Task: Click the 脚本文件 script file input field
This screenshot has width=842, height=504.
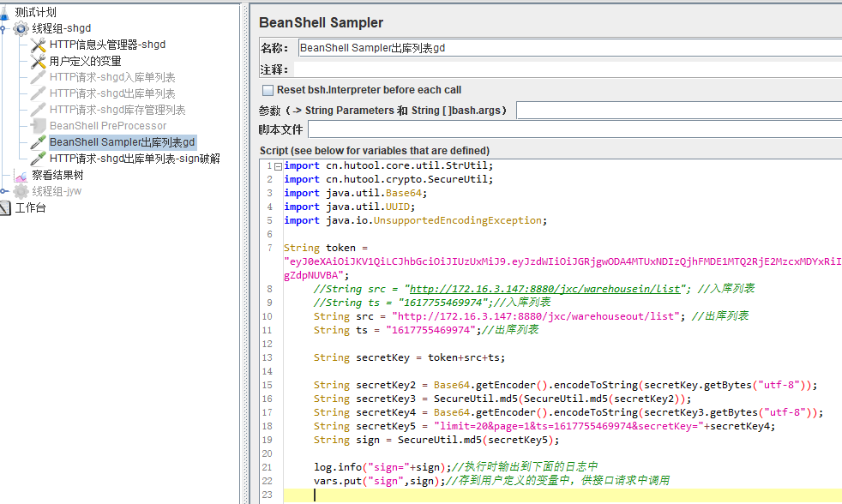Action: coord(575,129)
